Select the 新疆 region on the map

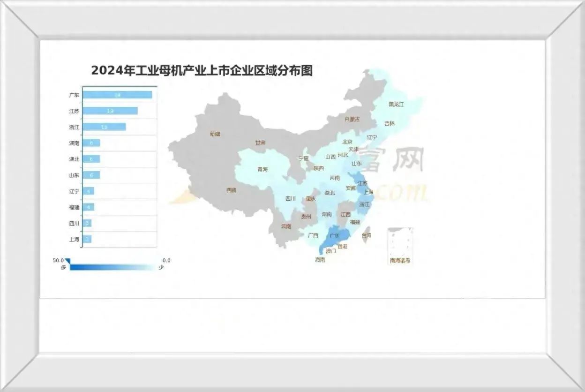216,135
